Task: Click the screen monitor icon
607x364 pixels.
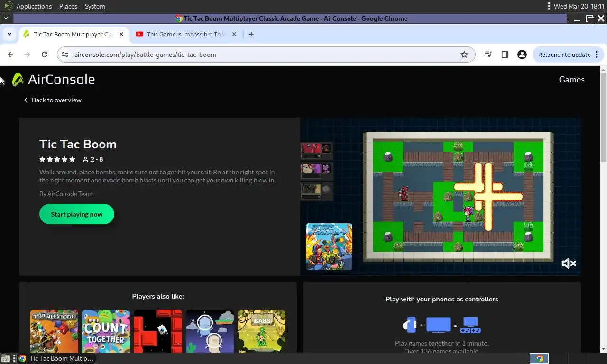Action: [438, 325]
